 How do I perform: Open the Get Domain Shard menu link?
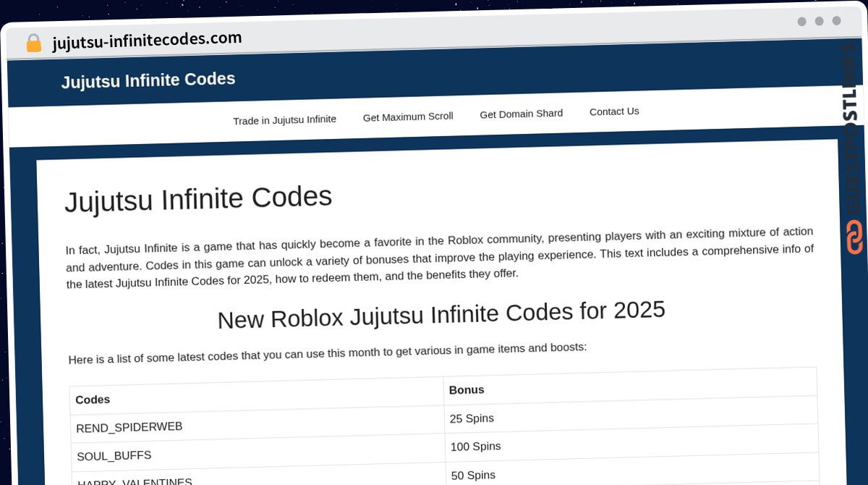[521, 114]
